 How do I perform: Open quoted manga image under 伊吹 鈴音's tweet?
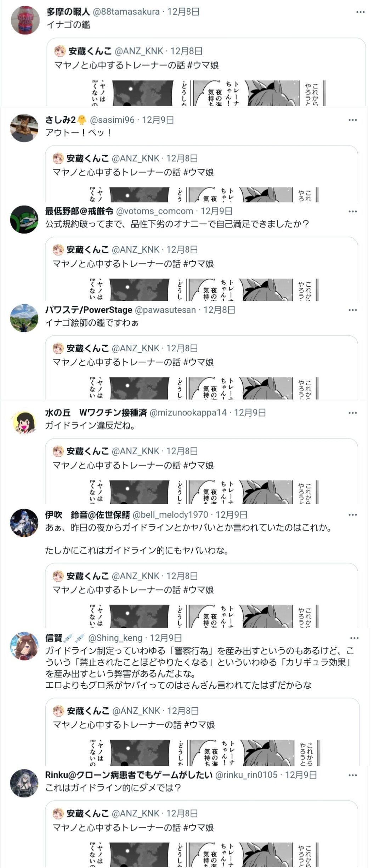click(204, 616)
